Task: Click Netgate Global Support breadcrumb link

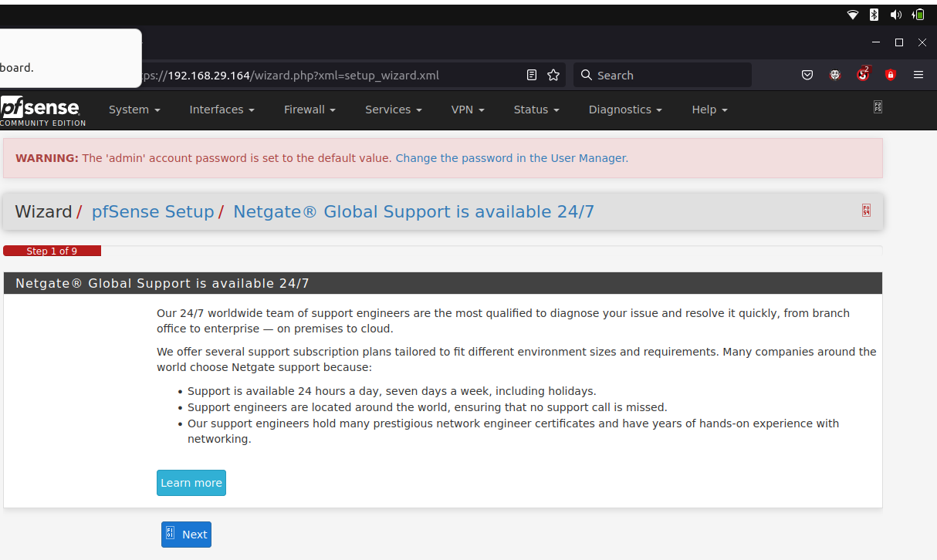Action: [x=414, y=211]
